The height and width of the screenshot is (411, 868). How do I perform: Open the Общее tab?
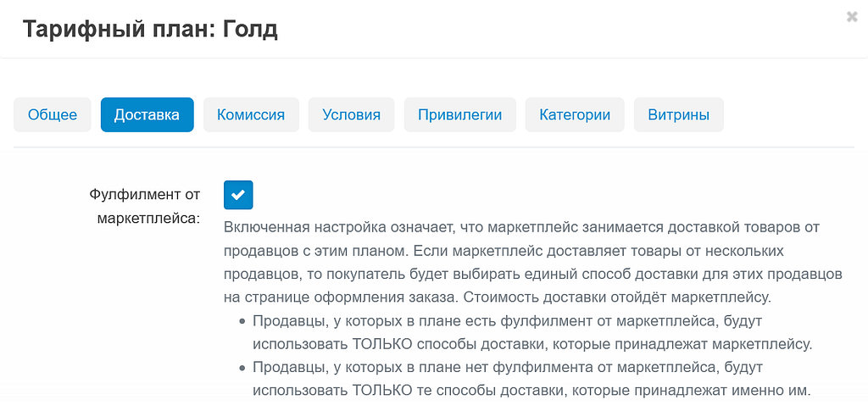(53, 115)
